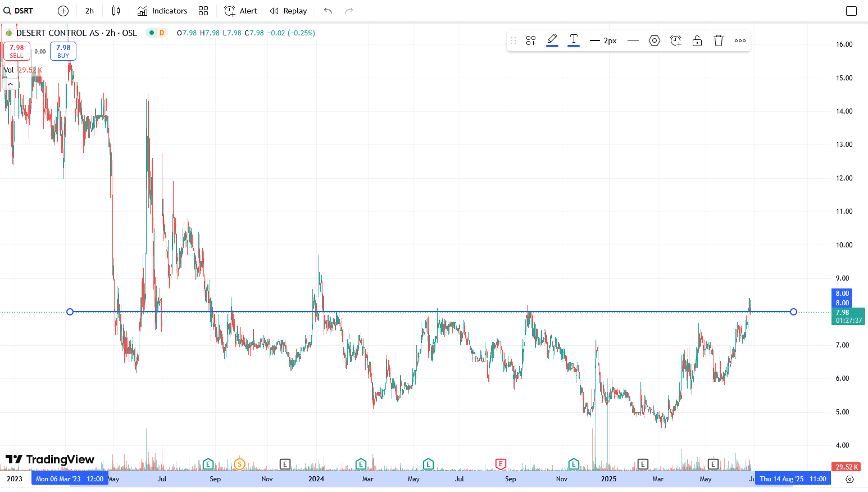Delete the selected drawing with the trash icon

tap(719, 40)
